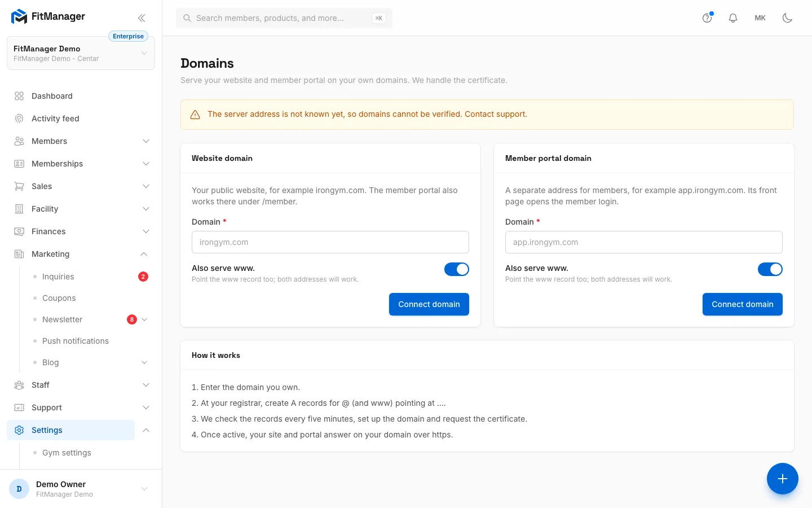812x508 pixels.
Task: Open notifications bell icon
Action: tap(733, 18)
